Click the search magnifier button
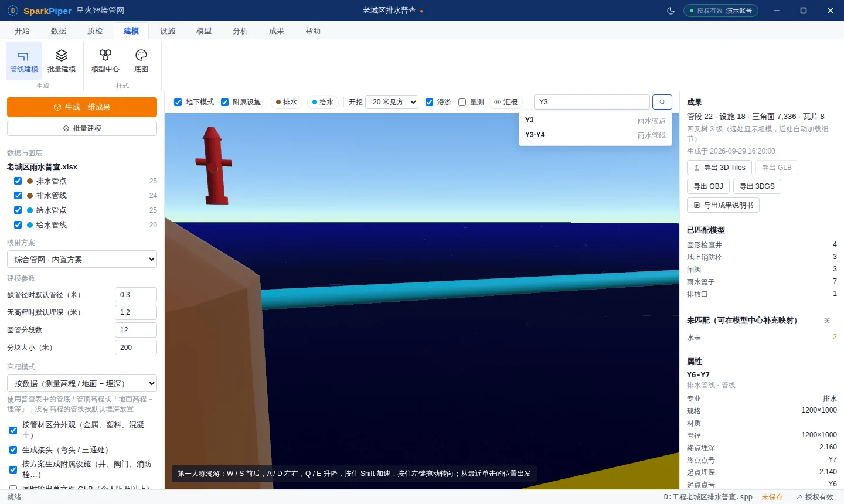The image size is (844, 504). click(x=662, y=102)
